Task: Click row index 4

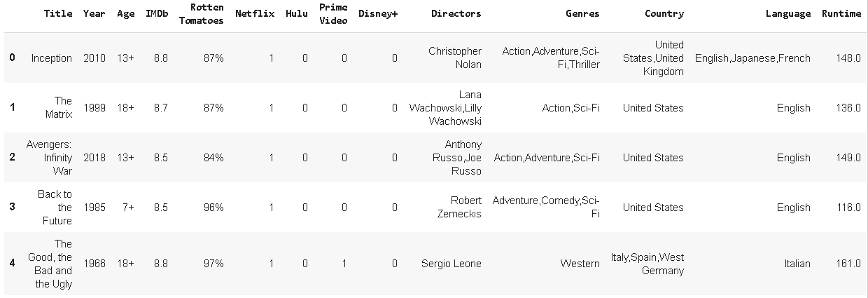Action: click(x=12, y=264)
